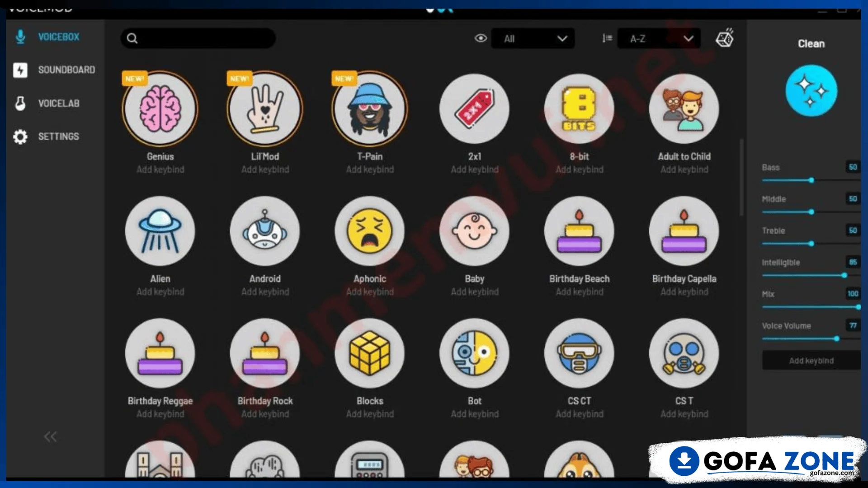Add keybind for Genius voice
Image resolution: width=868 pixels, height=488 pixels.
click(x=160, y=169)
